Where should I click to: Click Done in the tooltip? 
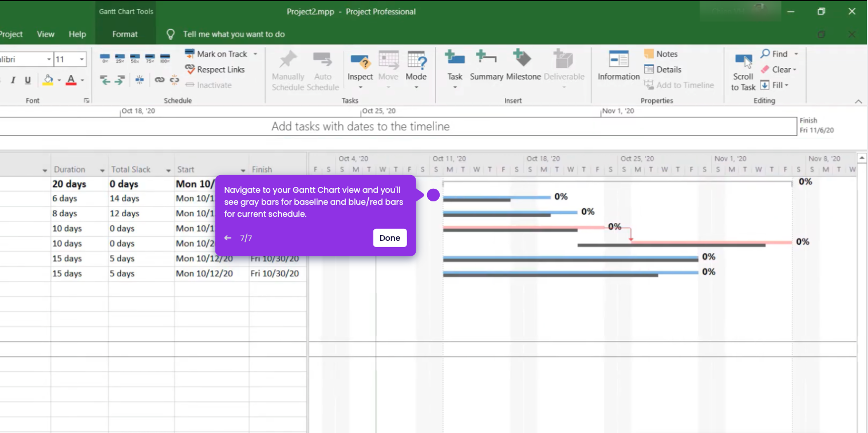click(390, 238)
